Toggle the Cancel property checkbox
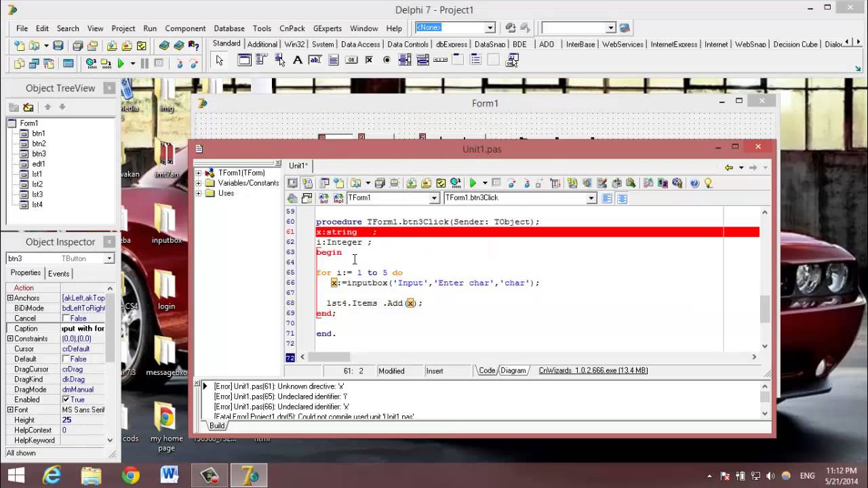Image resolution: width=868 pixels, height=488 pixels. pyautogui.click(x=66, y=318)
